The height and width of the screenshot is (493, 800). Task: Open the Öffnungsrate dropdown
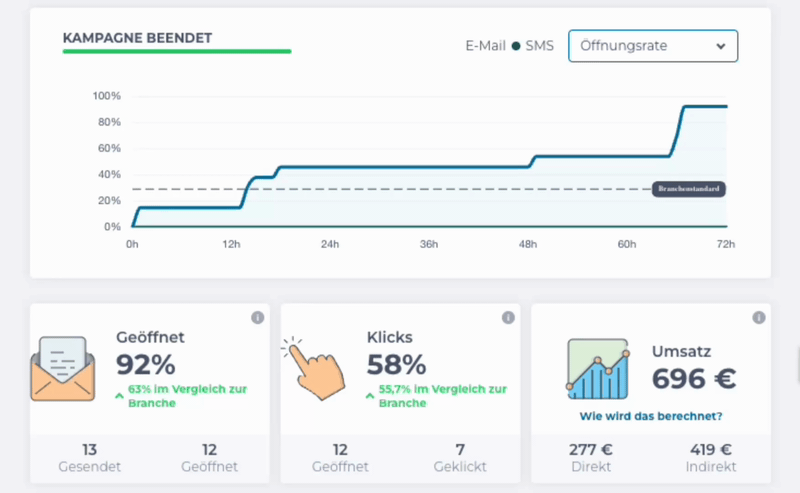tap(653, 46)
